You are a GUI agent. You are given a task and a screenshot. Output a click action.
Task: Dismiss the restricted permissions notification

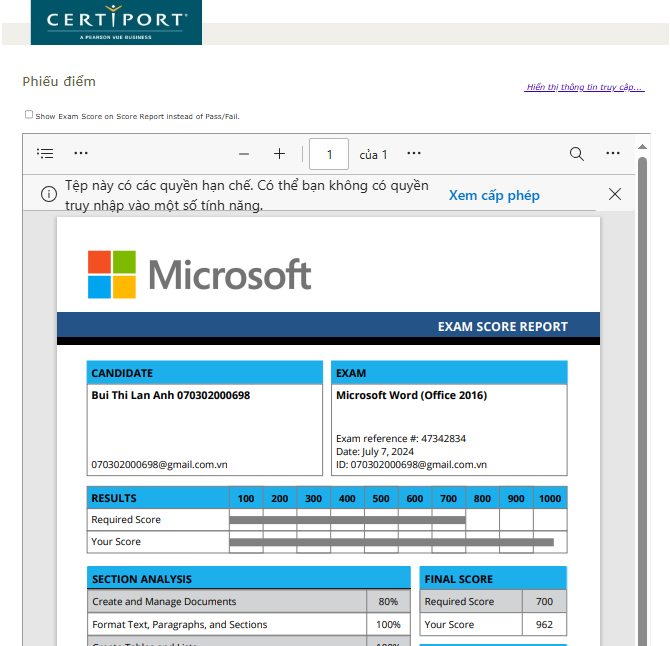(x=615, y=194)
